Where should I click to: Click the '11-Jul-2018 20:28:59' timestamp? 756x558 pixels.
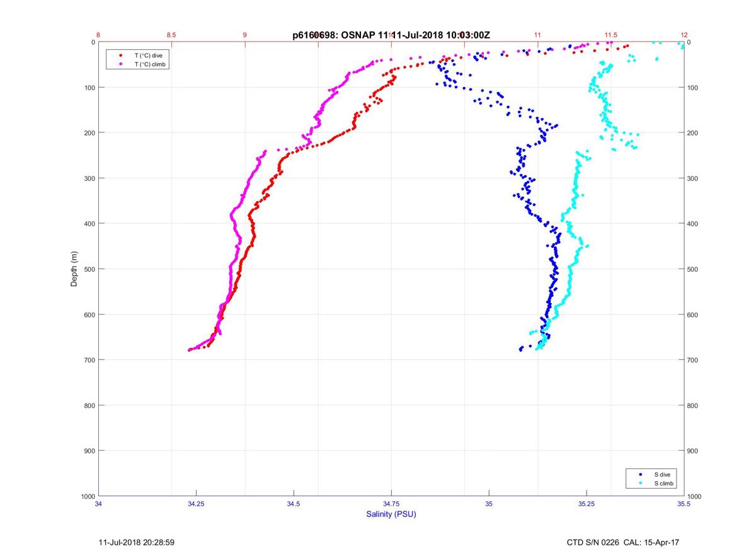(137, 542)
